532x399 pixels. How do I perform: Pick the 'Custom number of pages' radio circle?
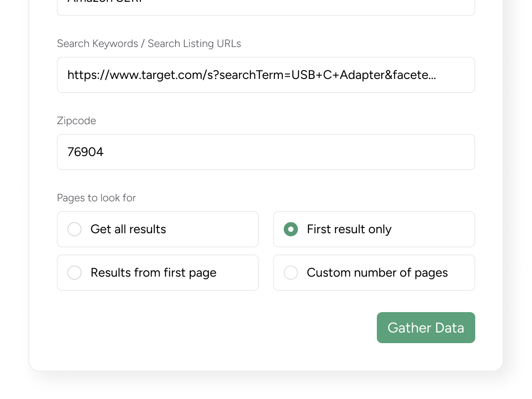pyautogui.click(x=291, y=273)
